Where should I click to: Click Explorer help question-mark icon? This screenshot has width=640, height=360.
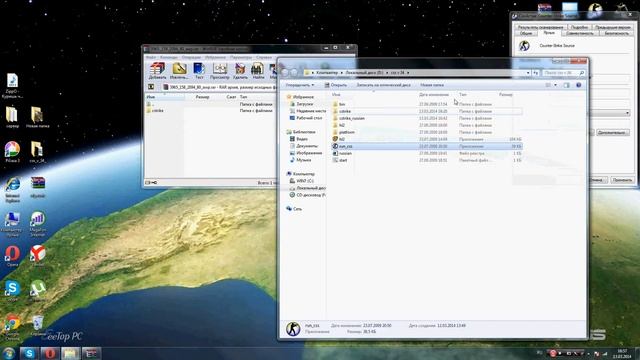point(578,85)
